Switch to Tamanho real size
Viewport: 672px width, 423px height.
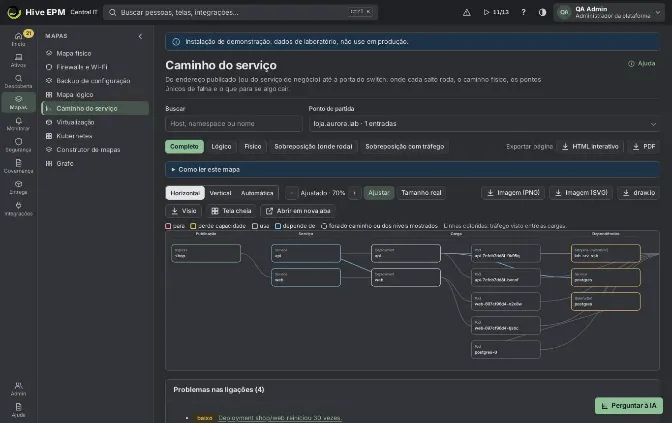coord(421,193)
